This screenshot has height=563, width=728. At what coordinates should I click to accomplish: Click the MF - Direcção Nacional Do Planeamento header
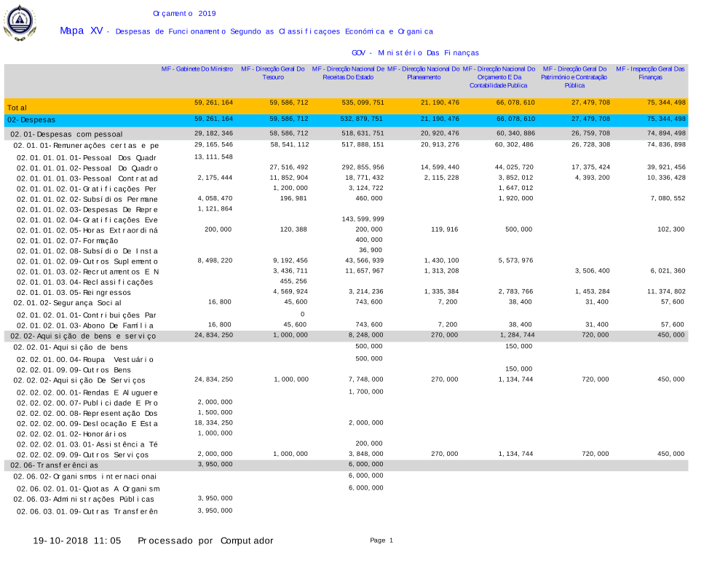tap(423, 72)
